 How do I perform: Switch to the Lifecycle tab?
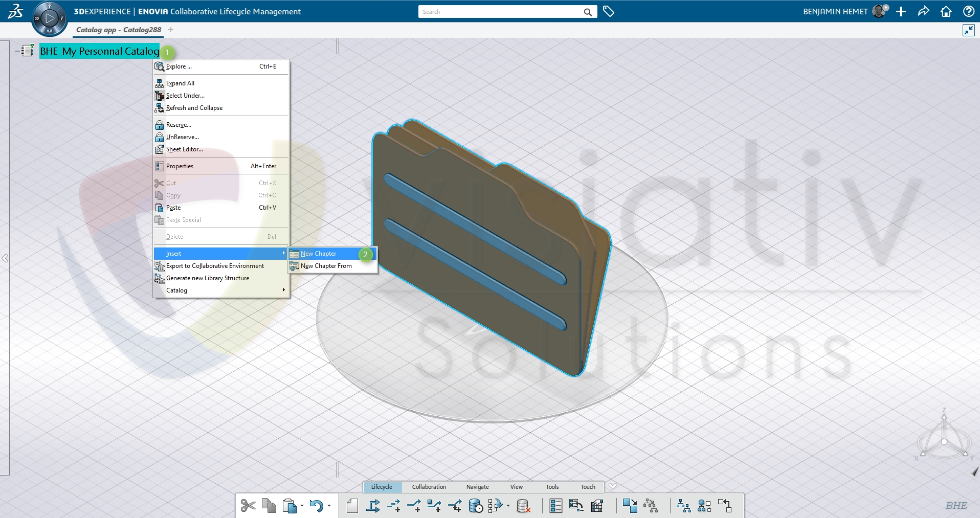pyautogui.click(x=382, y=487)
